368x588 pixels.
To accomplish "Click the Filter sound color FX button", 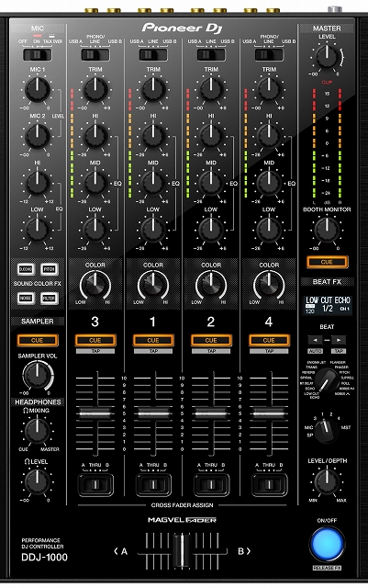I will point(49,299).
